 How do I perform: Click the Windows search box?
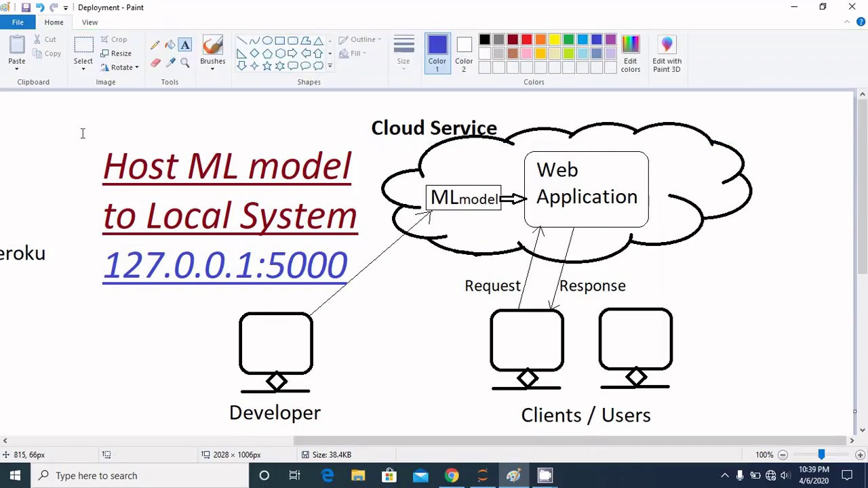pyautogui.click(x=140, y=476)
